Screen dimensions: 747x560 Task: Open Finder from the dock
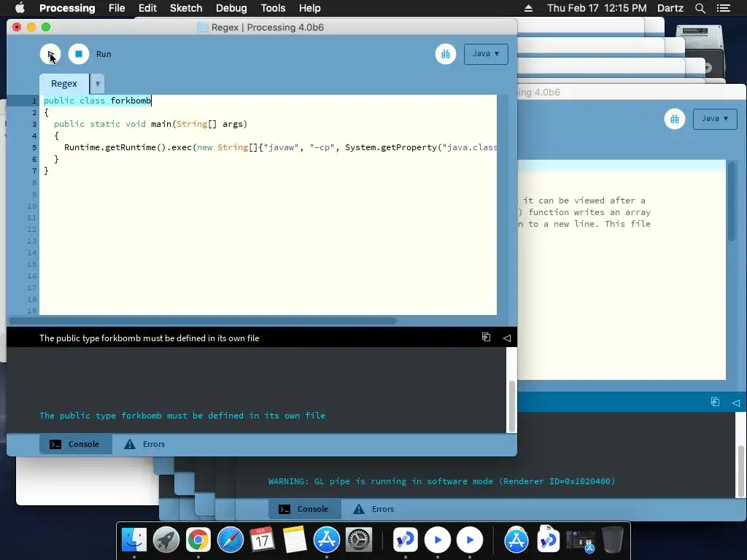(x=134, y=540)
